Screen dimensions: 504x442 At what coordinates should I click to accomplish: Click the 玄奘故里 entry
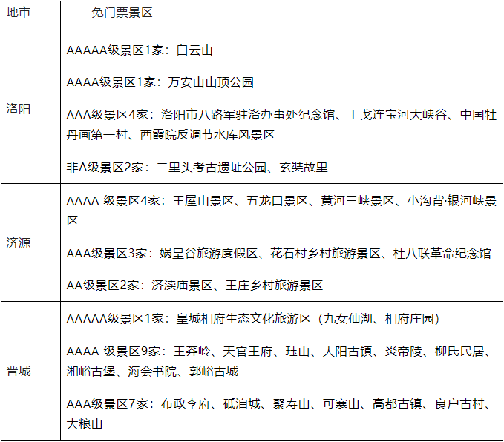[303, 167]
